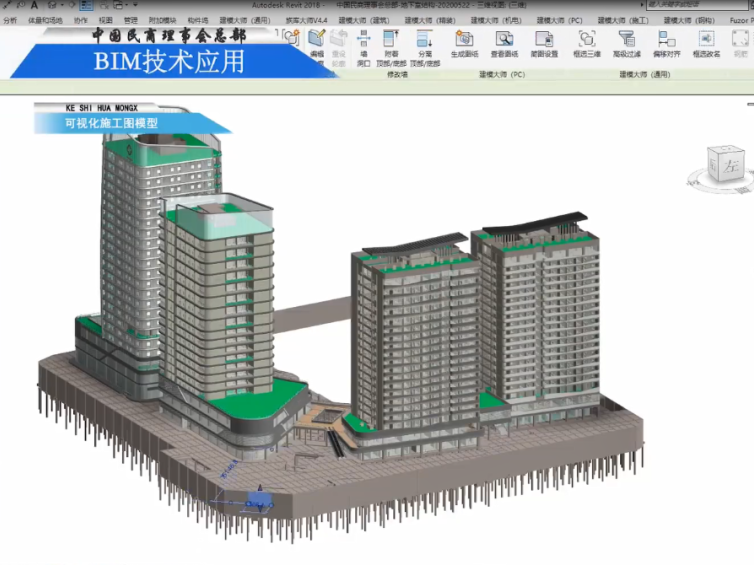Click the 生成图纸 (generate drawings) icon

(464, 42)
